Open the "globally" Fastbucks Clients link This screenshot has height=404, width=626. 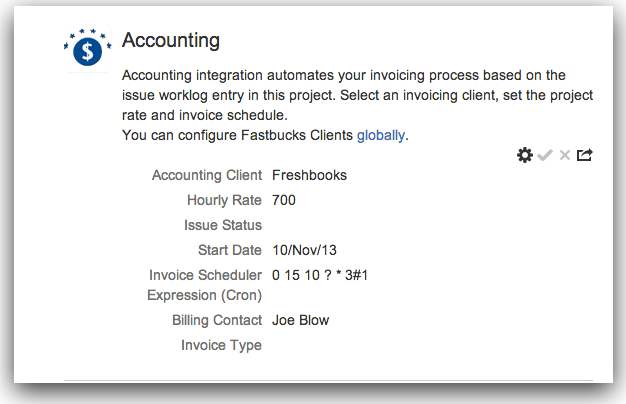point(381,134)
